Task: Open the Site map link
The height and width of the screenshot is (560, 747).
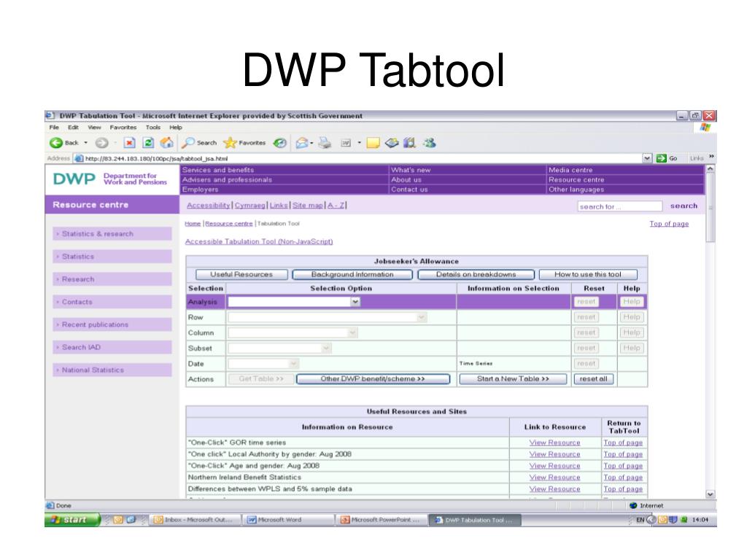Action: pyautogui.click(x=307, y=205)
